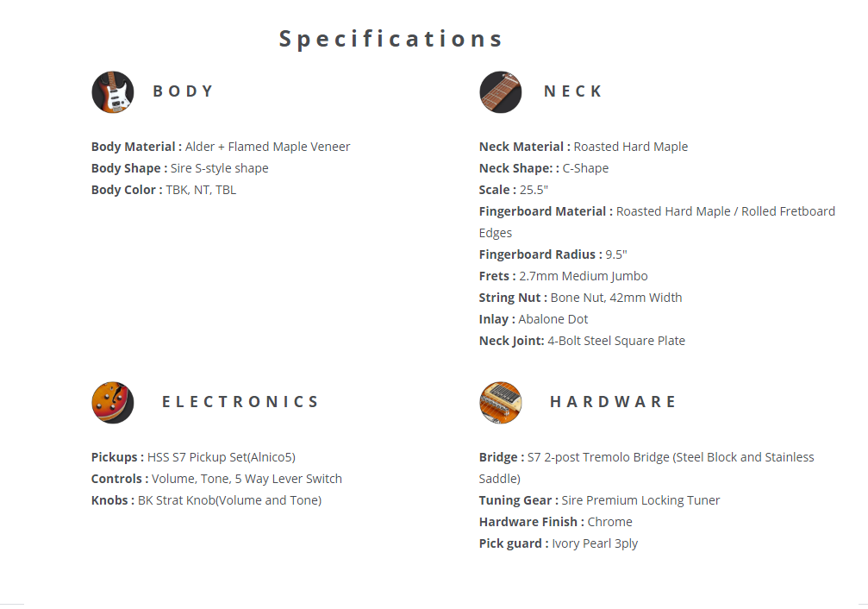Click the guitar neck fretboard icon
This screenshot has width=868, height=609.
point(501,92)
